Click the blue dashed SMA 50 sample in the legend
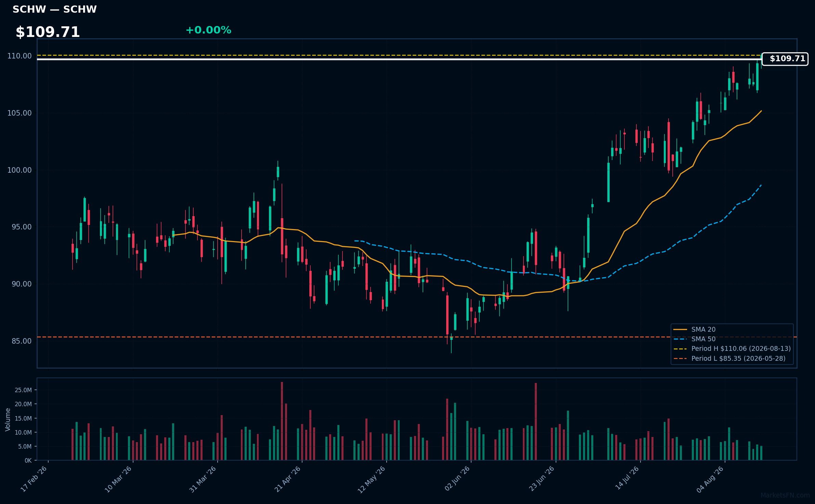This screenshot has height=504, width=815. pos(680,339)
